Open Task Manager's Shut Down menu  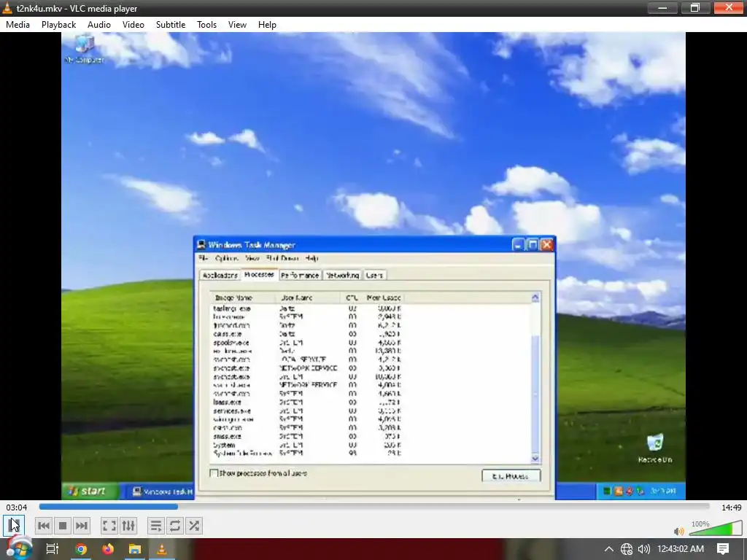click(x=282, y=258)
